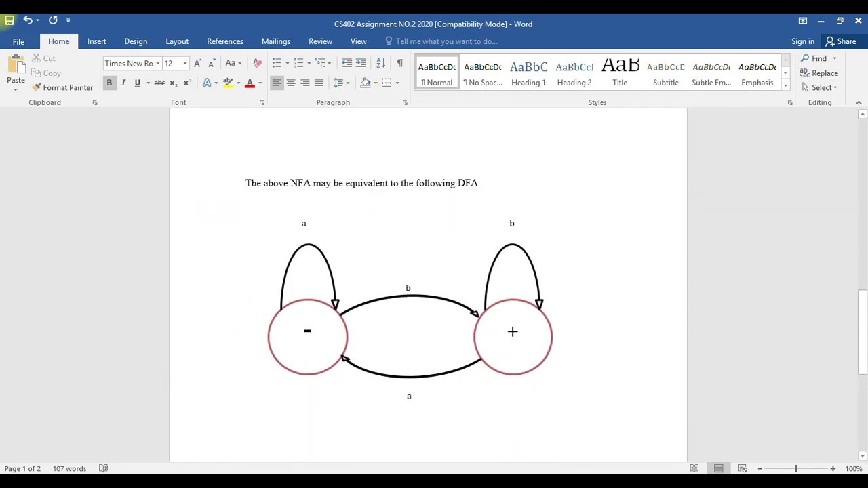The width and height of the screenshot is (868, 488).
Task: Apply red font color
Action: click(x=250, y=83)
